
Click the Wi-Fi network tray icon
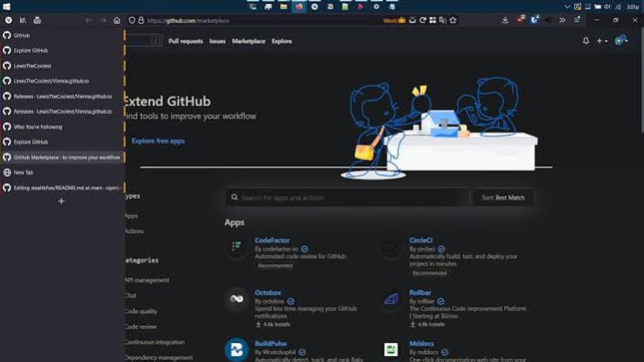(x=619, y=6)
